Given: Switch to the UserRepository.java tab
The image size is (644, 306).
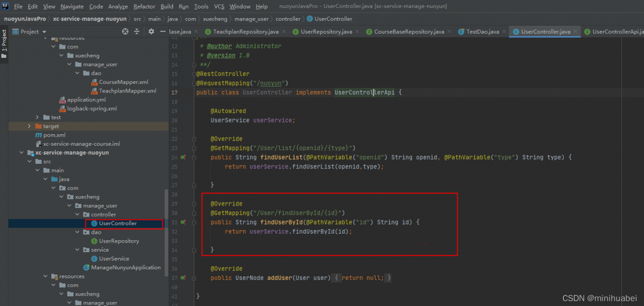Looking at the screenshot, I should (326, 32).
